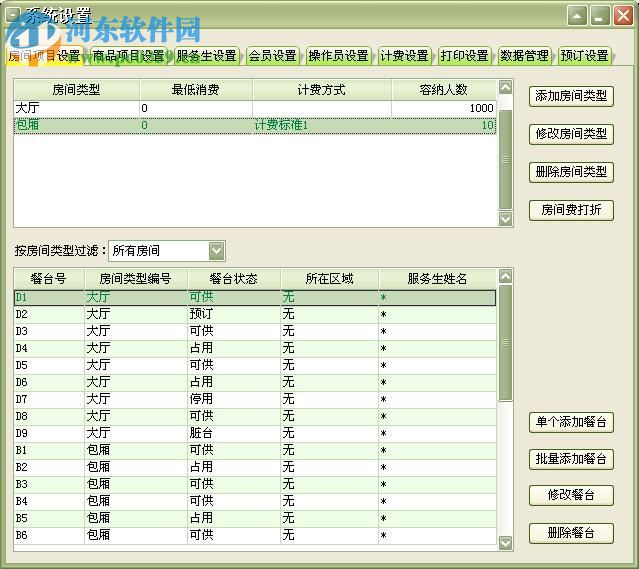The width and height of the screenshot is (639, 569).
Task: Click the 餐台号 column header
Action: click(x=49, y=279)
